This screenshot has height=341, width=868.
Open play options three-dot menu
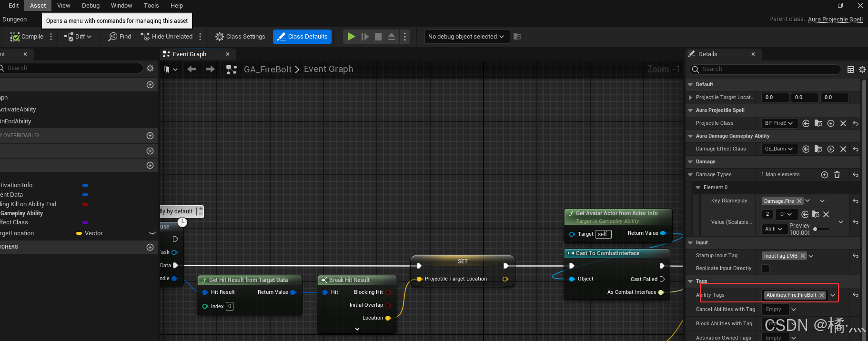pyautogui.click(x=405, y=37)
